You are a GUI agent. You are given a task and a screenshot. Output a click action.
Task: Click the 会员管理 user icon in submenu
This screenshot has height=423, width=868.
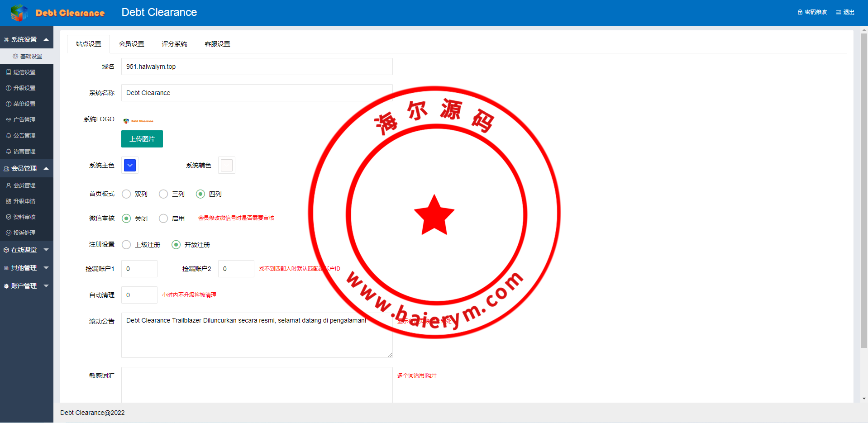click(x=9, y=185)
